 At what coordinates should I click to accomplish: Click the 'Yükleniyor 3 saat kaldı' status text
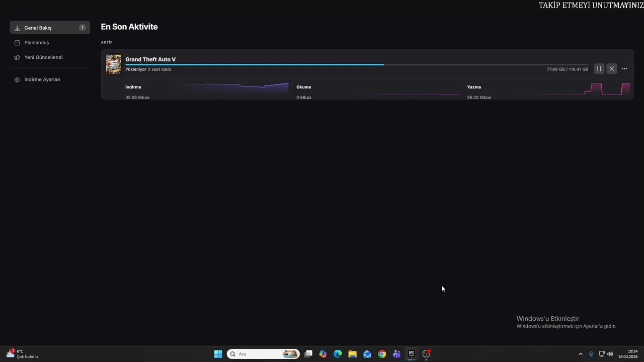[148, 69]
